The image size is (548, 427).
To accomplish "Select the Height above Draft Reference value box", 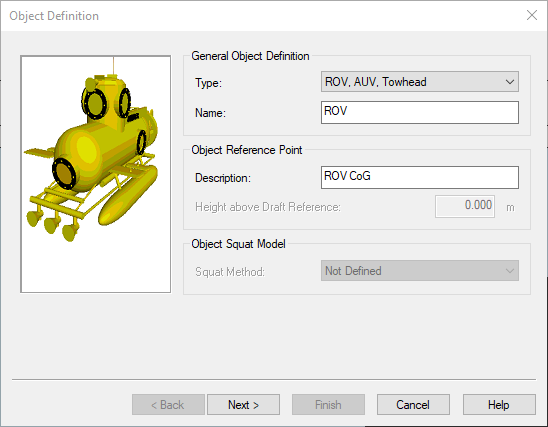I will [x=465, y=207].
